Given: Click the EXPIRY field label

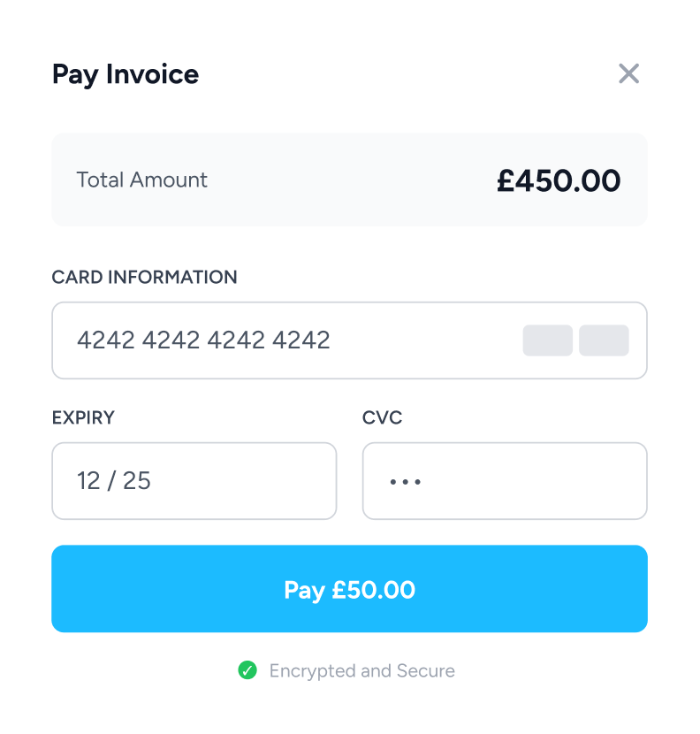Looking at the screenshot, I should [83, 417].
